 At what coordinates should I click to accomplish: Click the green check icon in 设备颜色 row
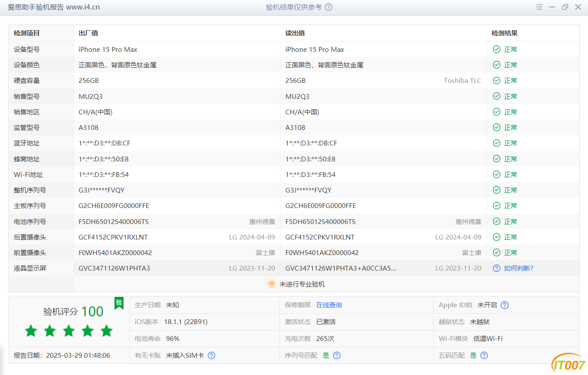click(496, 65)
